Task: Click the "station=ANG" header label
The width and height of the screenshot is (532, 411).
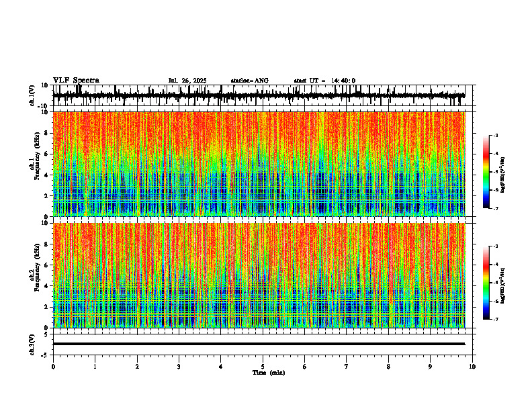Action: pyautogui.click(x=249, y=81)
